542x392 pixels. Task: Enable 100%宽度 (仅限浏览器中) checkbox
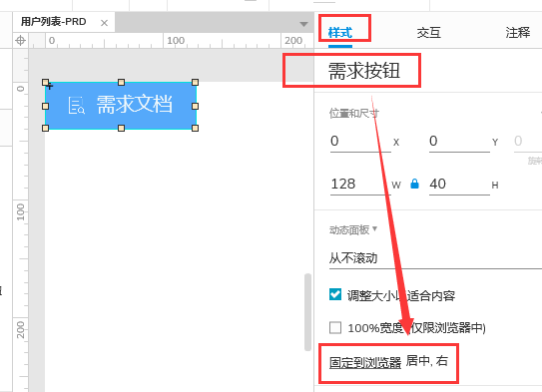point(335,327)
